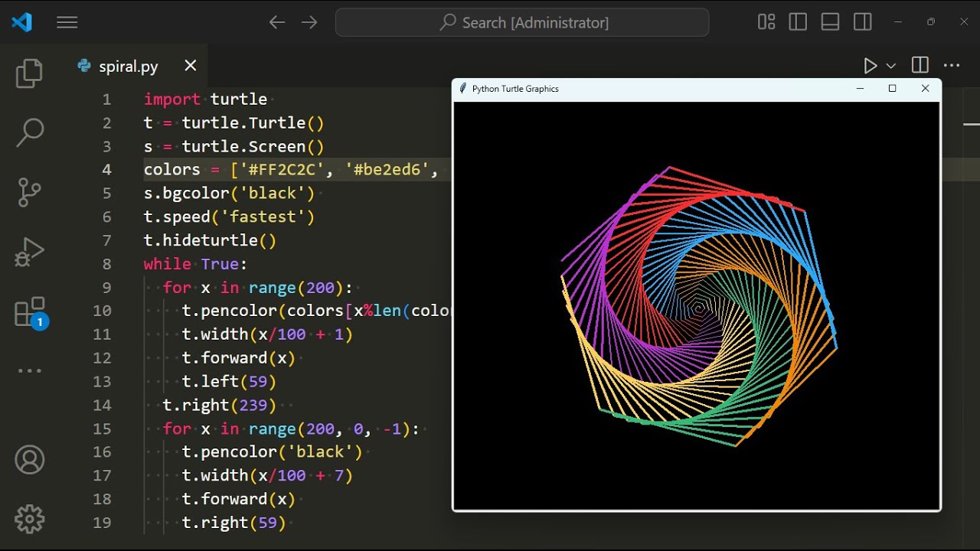Open the Accounts menu
Image resolution: width=980 pixels, height=551 pixels.
29,460
